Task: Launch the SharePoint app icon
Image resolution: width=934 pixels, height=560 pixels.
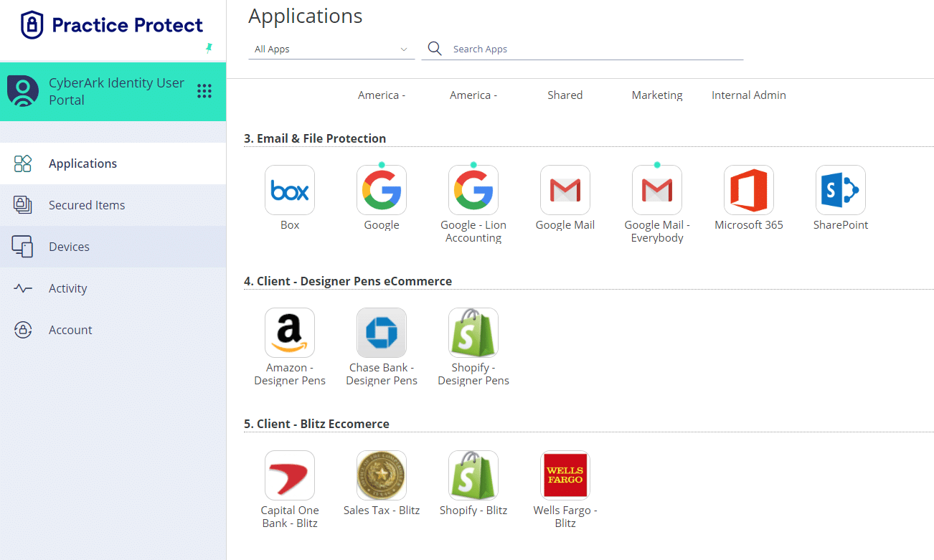Action: [x=841, y=190]
